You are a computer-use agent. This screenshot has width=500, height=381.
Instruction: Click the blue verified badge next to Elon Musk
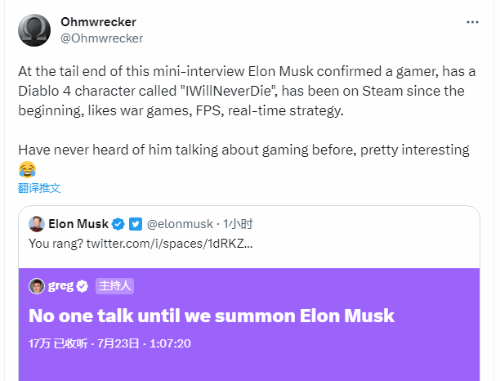pyautogui.click(x=118, y=224)
